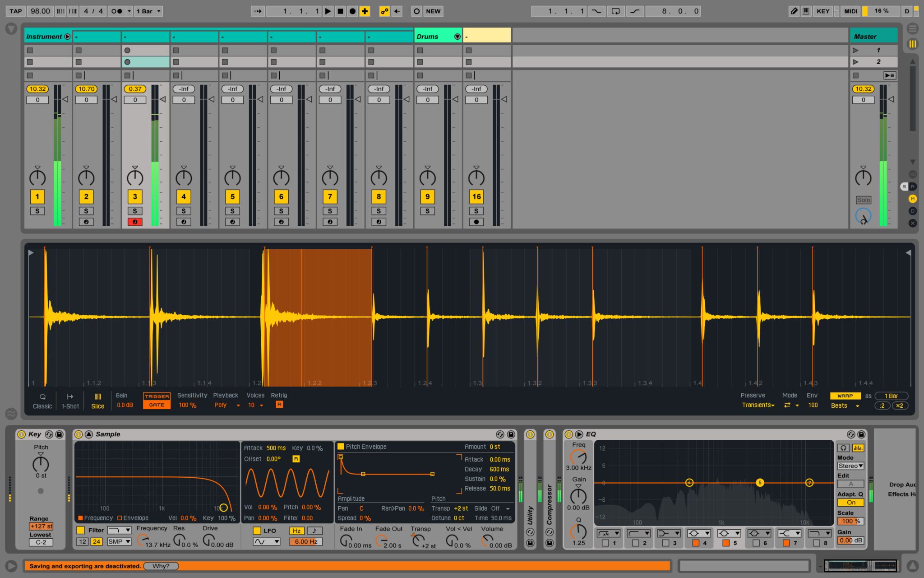
Task: Open the Transients preserve dropdown
Action: (758, 405)
